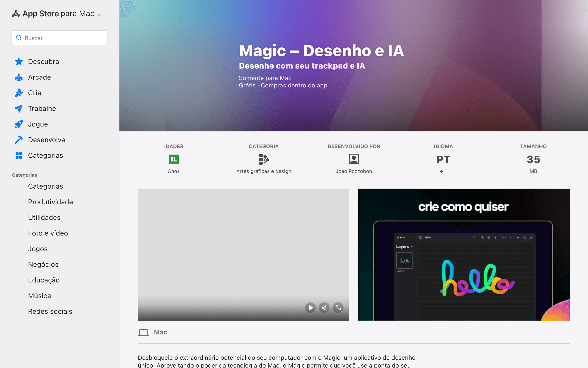Select the Produtividade category
The width and height of the screenshot is (588, 368).
[50, 202]
